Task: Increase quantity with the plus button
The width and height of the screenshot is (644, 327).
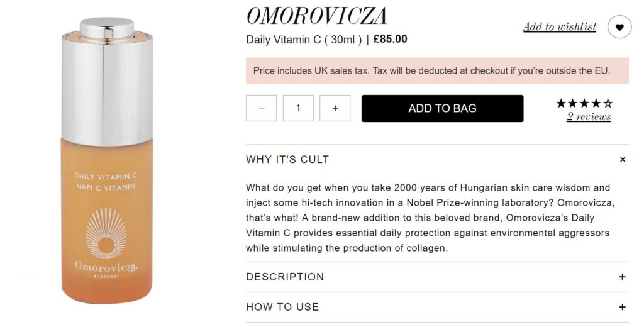Action: (x=335, y=108)
